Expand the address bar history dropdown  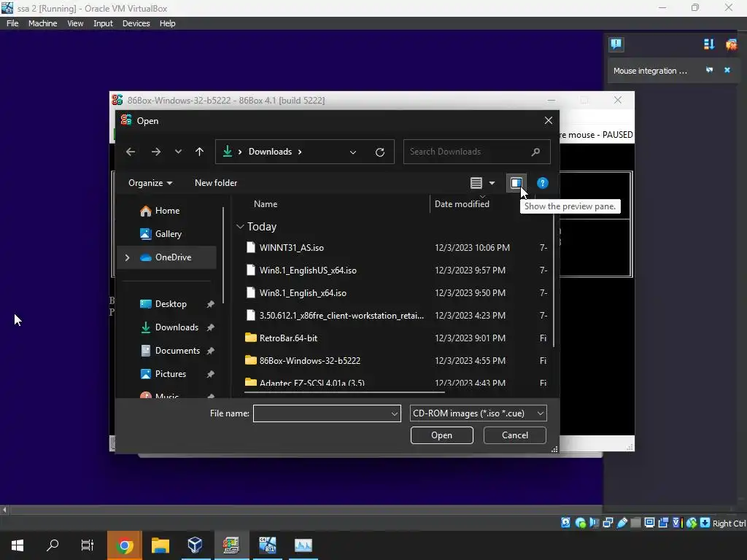coord(352,152)
